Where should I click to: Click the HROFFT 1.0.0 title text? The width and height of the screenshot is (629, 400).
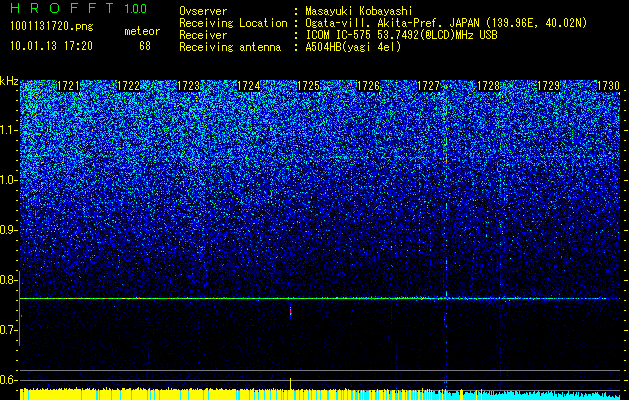78,8
